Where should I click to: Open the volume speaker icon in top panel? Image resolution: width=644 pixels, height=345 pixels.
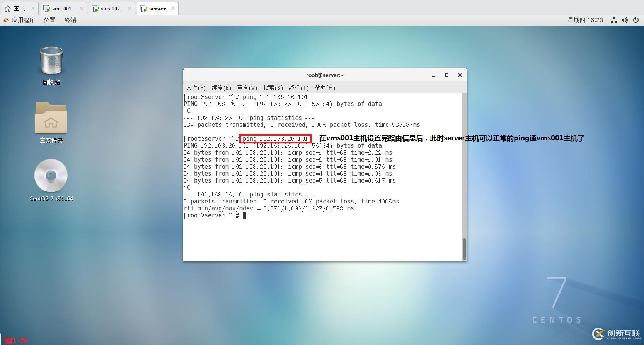(x=625, y=20)
